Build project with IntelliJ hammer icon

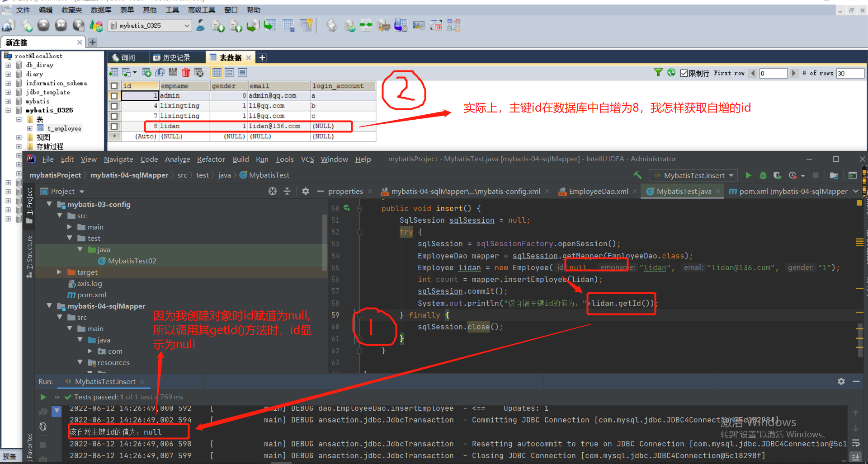point(637,175)
